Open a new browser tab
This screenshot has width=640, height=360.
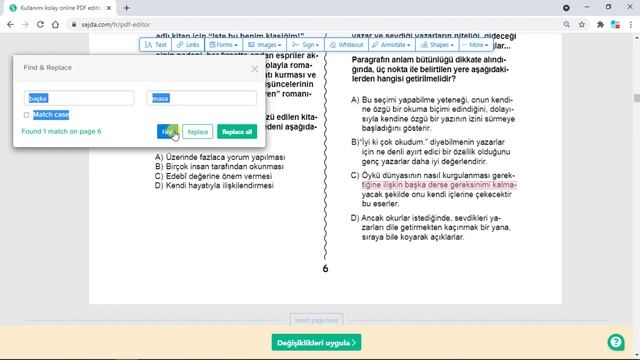click(x=127, y=8)
